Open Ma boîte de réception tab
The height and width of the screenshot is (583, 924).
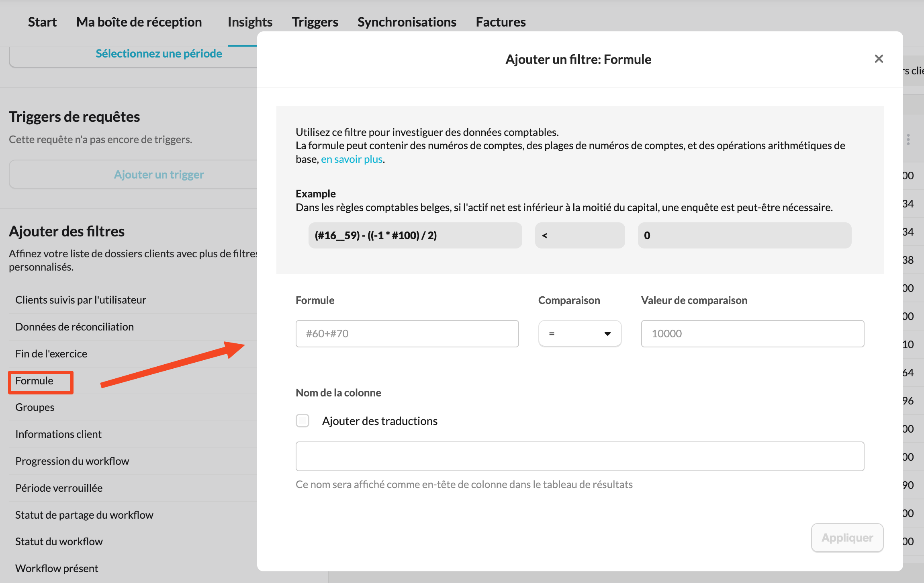(x=139, y=22)
